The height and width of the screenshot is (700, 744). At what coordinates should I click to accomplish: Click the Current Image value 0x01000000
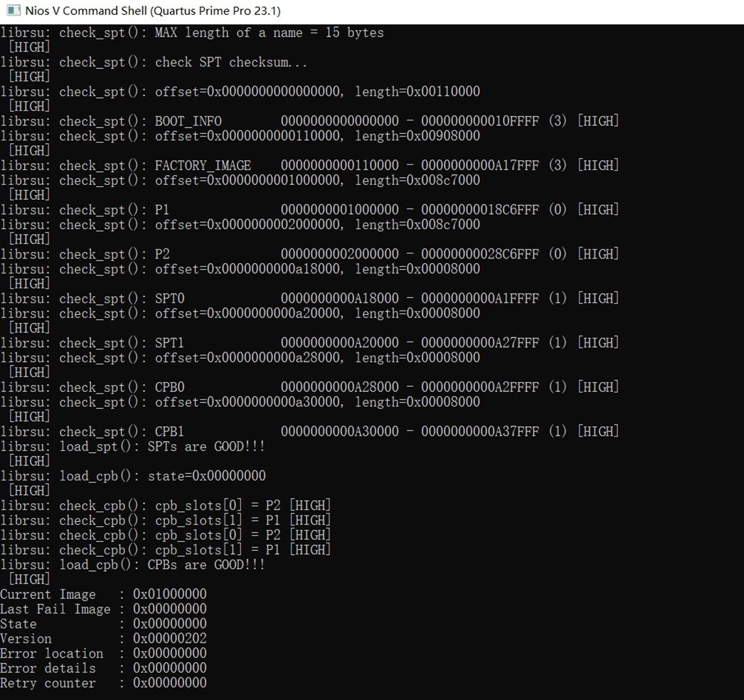(x=169, y=594)
